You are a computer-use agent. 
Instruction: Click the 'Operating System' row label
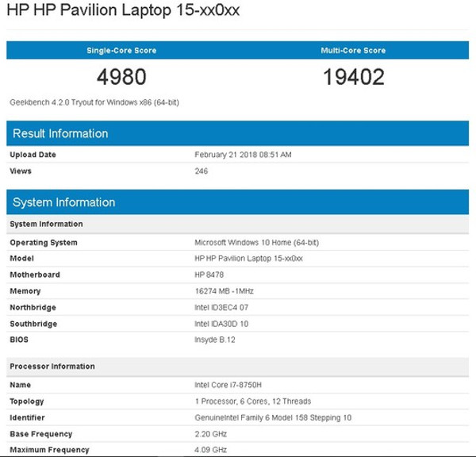click(x=44, y=243)
